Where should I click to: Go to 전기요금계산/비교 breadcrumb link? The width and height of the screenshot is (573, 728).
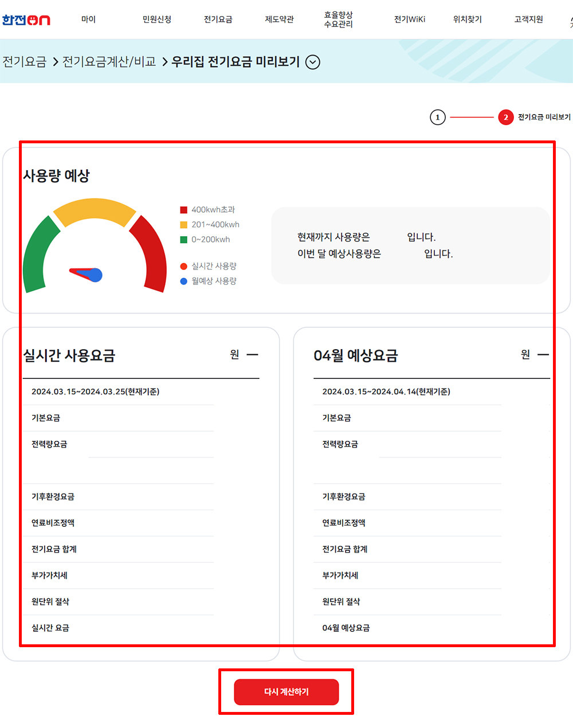[x=109, y=62]
